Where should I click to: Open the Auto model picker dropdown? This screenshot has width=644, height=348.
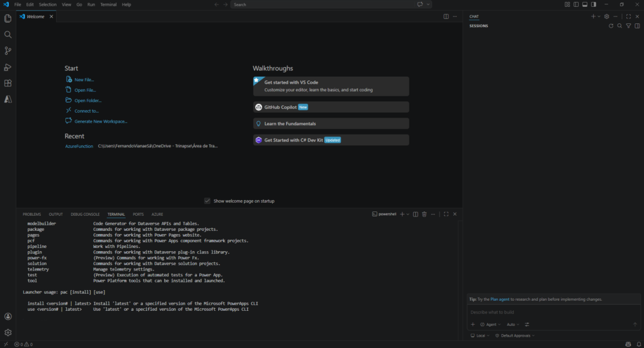pos(513,325)
